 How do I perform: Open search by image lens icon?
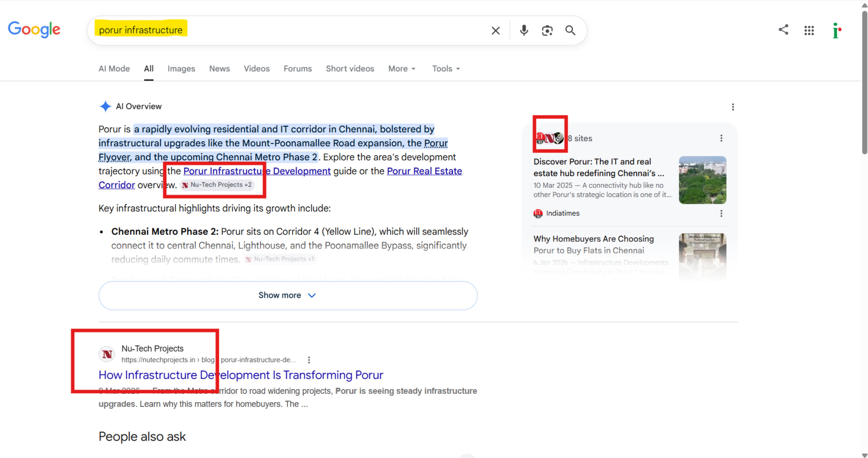point(547,31)
